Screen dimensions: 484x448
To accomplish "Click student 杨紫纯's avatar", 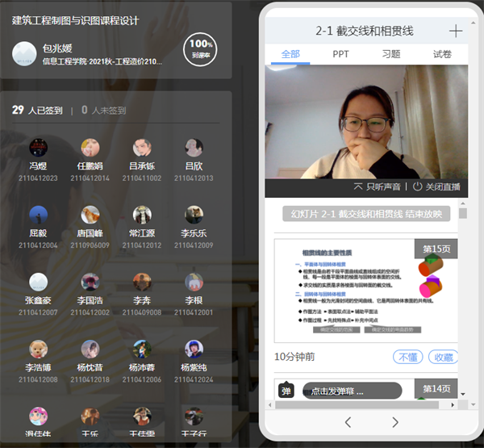I will [x=194, y=349].
